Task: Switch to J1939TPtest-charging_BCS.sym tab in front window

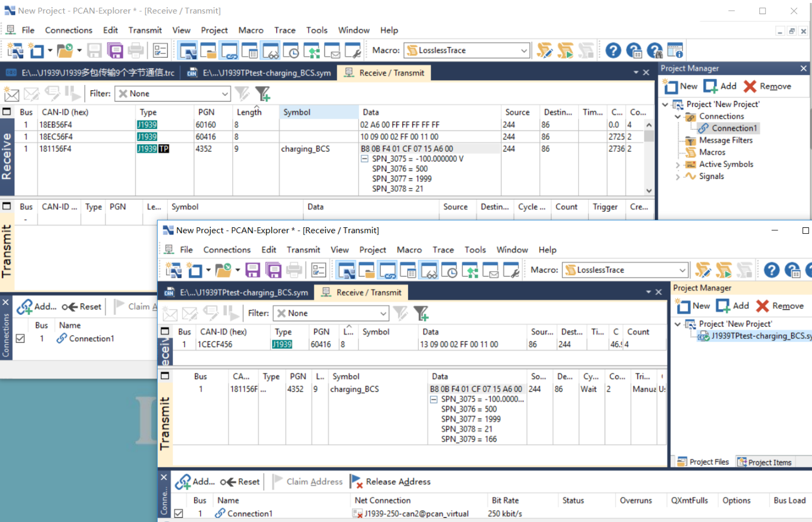Action: pos(236,292)
